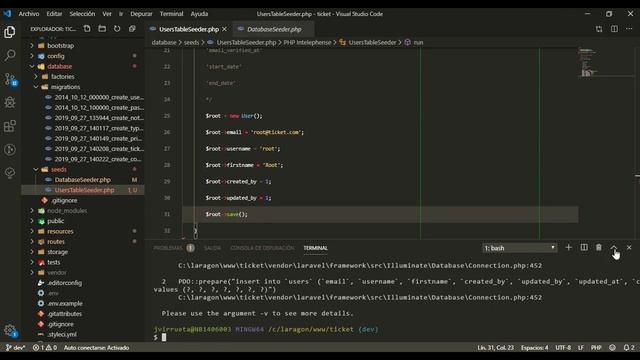The height and width of the screenshot is (360, 640).
Task: Expand the public folder
Action: tap(56, 221)
